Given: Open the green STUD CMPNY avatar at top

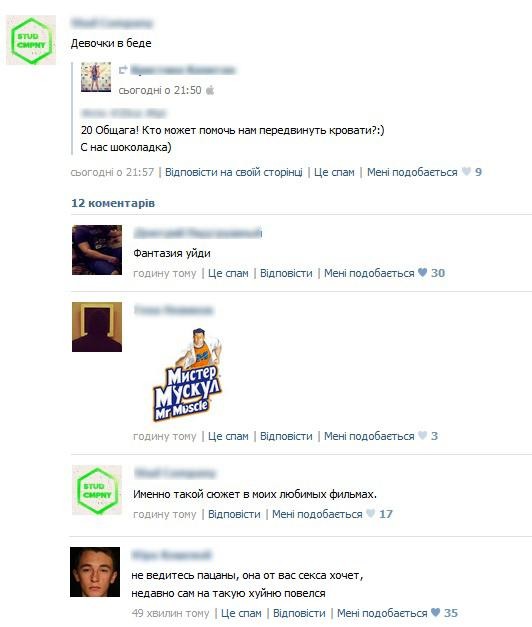Looking at the screenshot, I should coord(31,40).
